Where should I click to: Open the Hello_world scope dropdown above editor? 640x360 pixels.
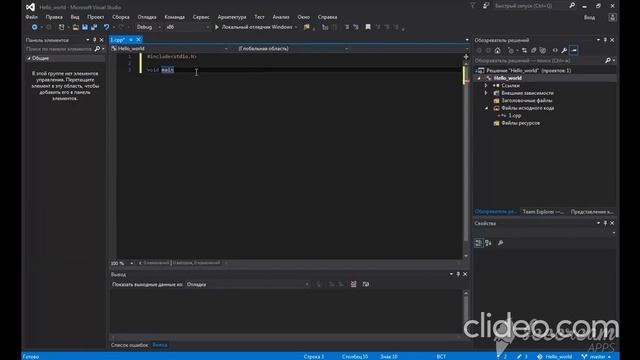pos(170,49)
